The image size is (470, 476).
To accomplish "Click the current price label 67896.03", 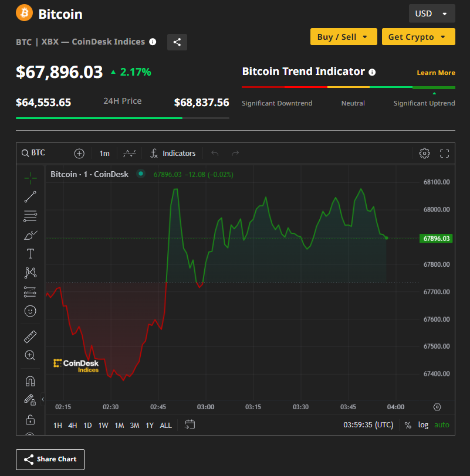I will point(436,239).
